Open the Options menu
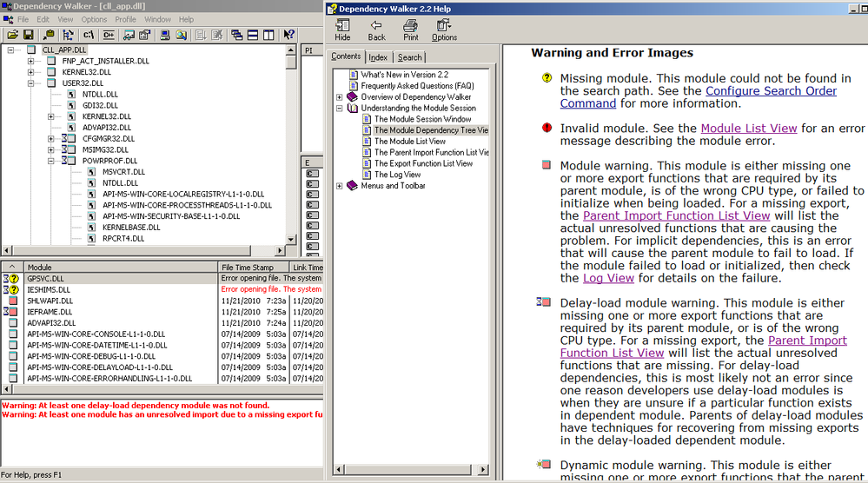The width and height of the screenshot is (868, 483). pyautogui.click(x=94, y=19)
